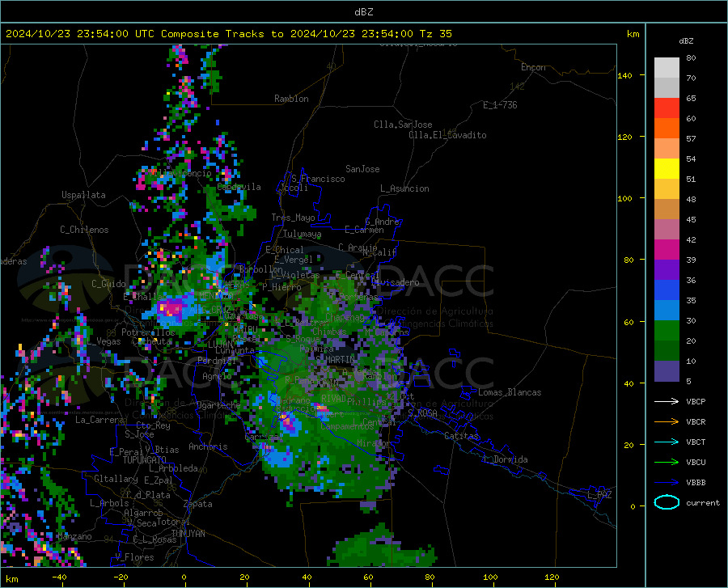Click the cyan VBCT arrow legend icon
Viewport: 728px width, 588px height.
(667, 442)
